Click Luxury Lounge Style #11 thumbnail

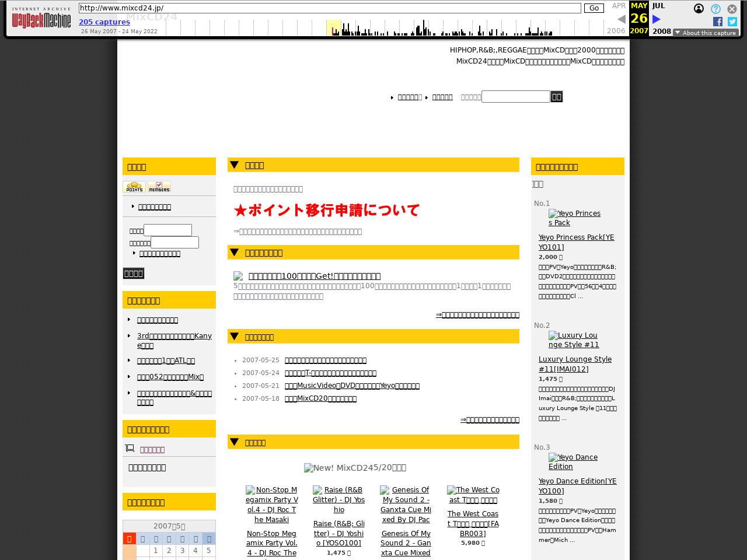[x=574, y=340]
